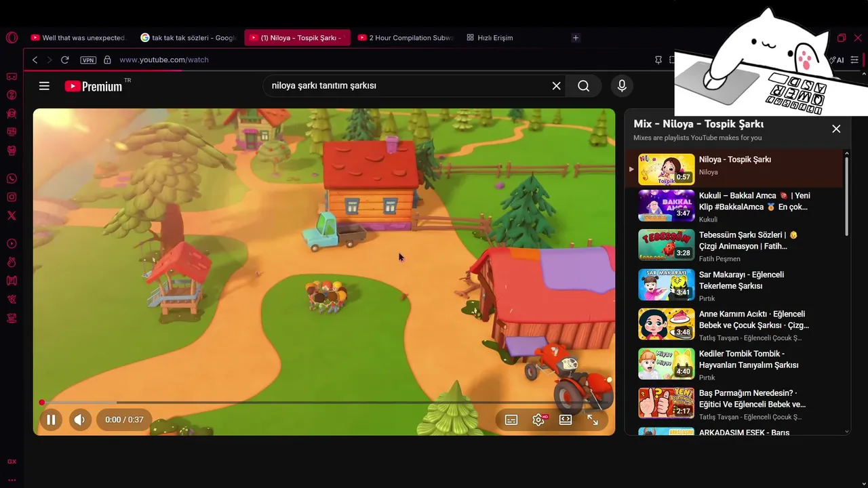Open the three-dot sidebar setup menu
The width and height of the screenshot is (868, 488).
(x=12, y=480)
